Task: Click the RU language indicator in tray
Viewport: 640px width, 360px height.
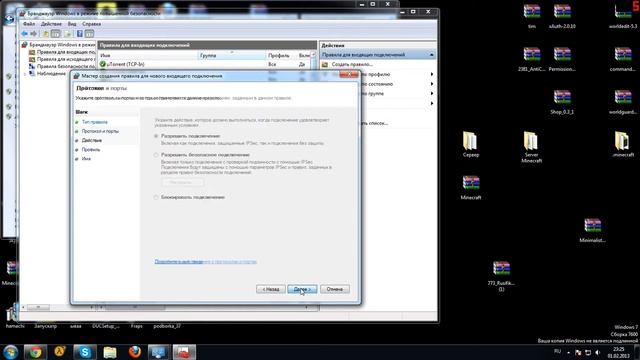Action: (x=558, y=351)
